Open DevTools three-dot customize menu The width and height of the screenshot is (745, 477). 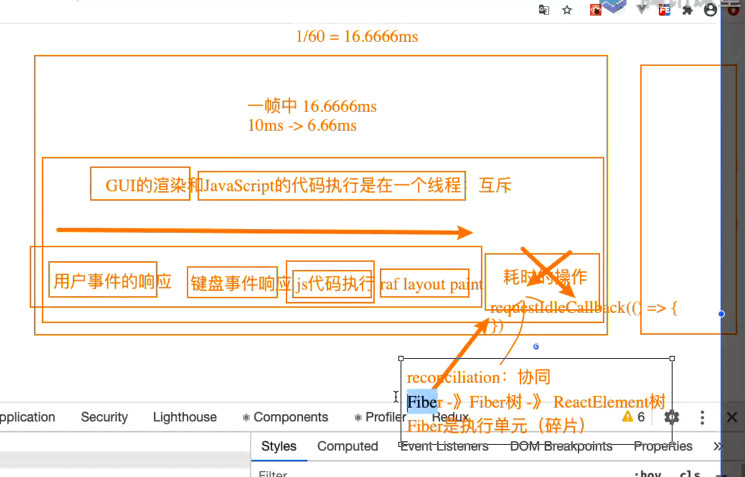(702, 417)
